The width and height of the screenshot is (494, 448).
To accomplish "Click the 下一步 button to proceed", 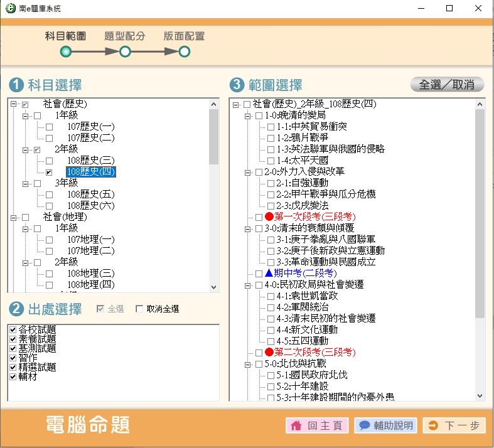I will (454, 425).
